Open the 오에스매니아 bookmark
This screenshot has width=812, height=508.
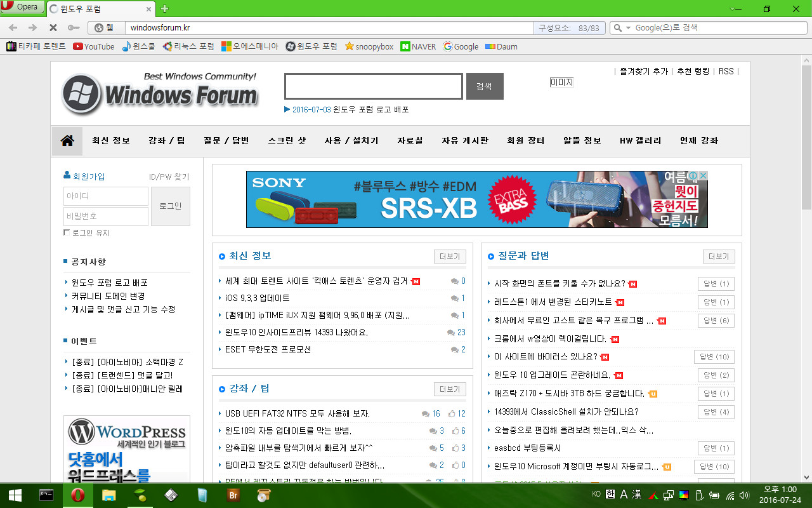250,46
